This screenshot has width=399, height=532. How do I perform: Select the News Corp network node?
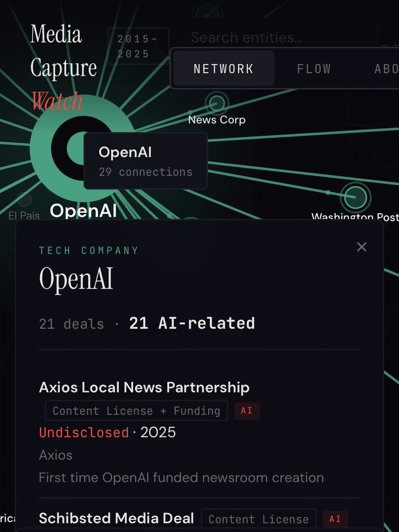click(217, 103)
